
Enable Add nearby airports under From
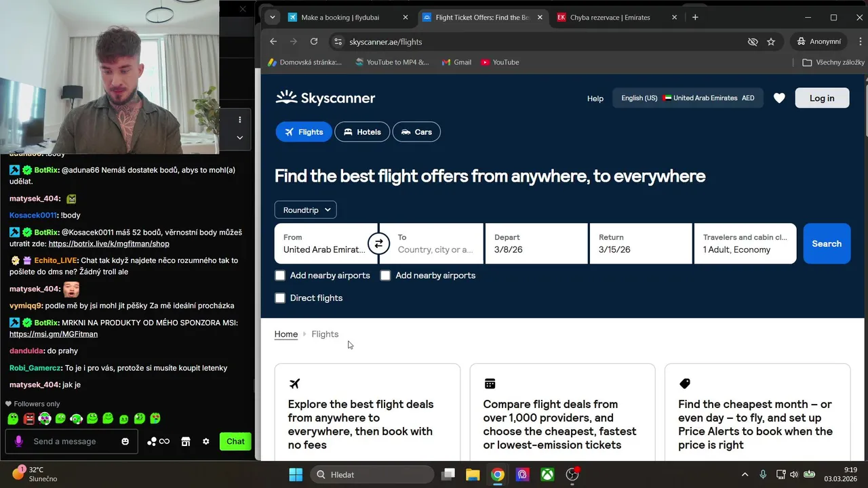(x=280, y=275)
